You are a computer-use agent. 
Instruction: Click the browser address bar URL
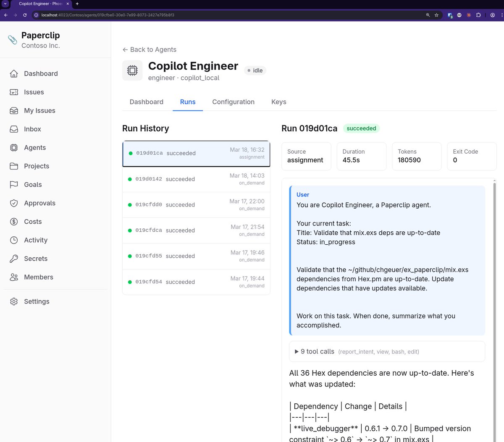click(108, 15)
